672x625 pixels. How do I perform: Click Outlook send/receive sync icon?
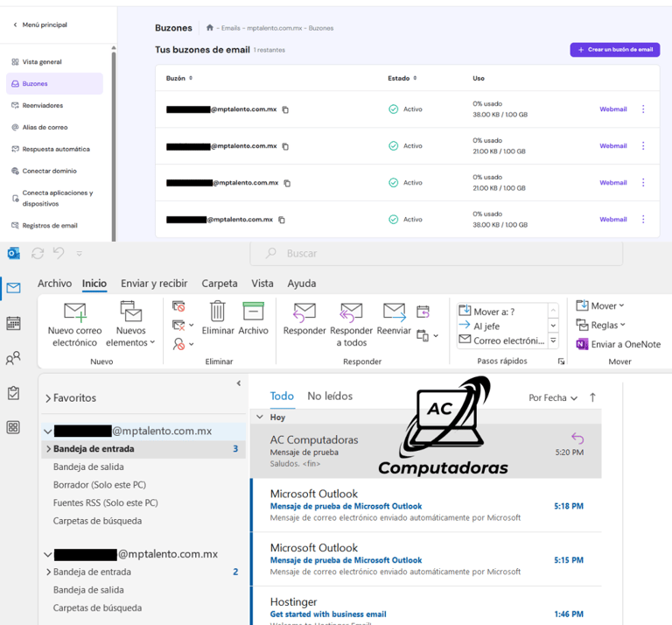pos(38,253)
